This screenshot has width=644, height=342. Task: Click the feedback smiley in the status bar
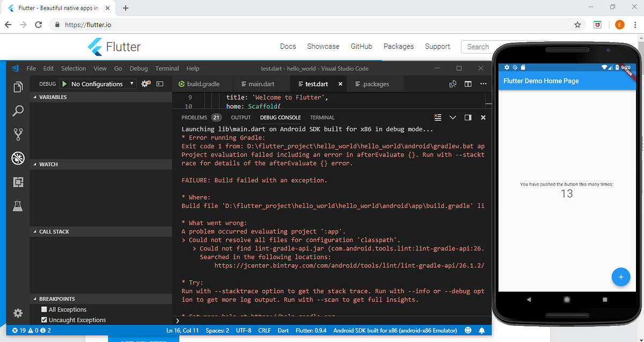pos(467,330)
